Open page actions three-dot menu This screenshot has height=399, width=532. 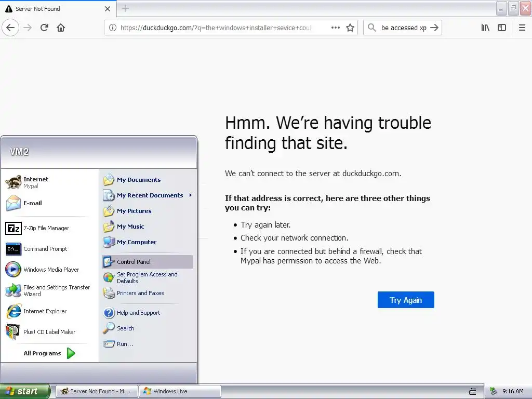click(x=336, y=28)
